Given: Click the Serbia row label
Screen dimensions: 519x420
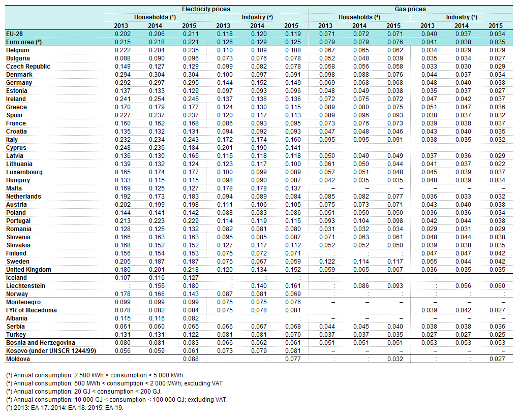Looking at the screenshot, I should (15, 327).
